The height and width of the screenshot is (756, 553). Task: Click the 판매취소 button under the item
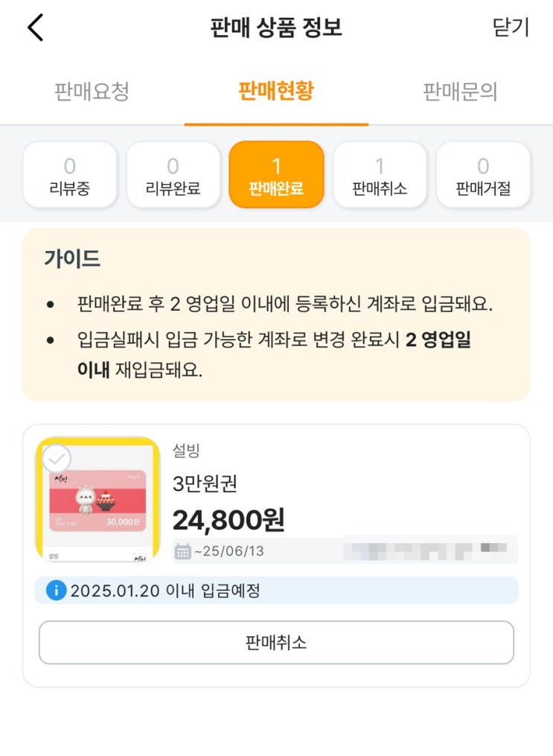(276, 642)
